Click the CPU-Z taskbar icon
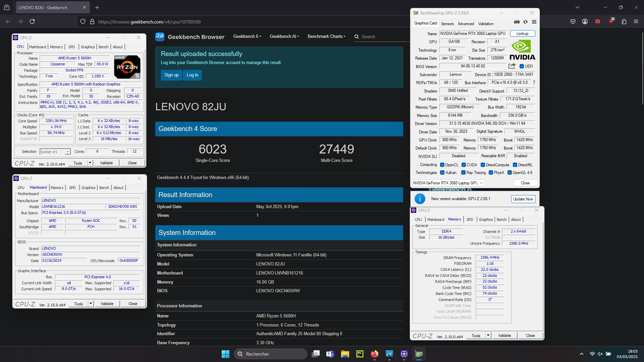Screen dimensions: 644x362 pyautogui.click(x=404, y=354)
